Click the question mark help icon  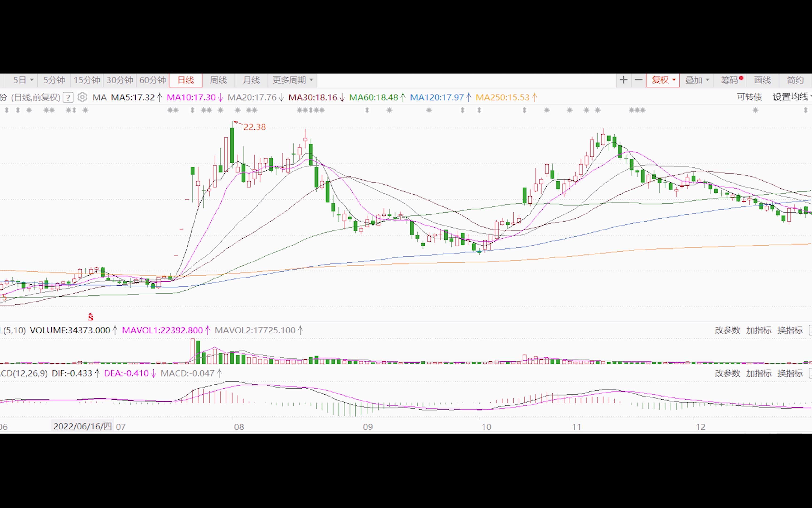pos(68,98)
